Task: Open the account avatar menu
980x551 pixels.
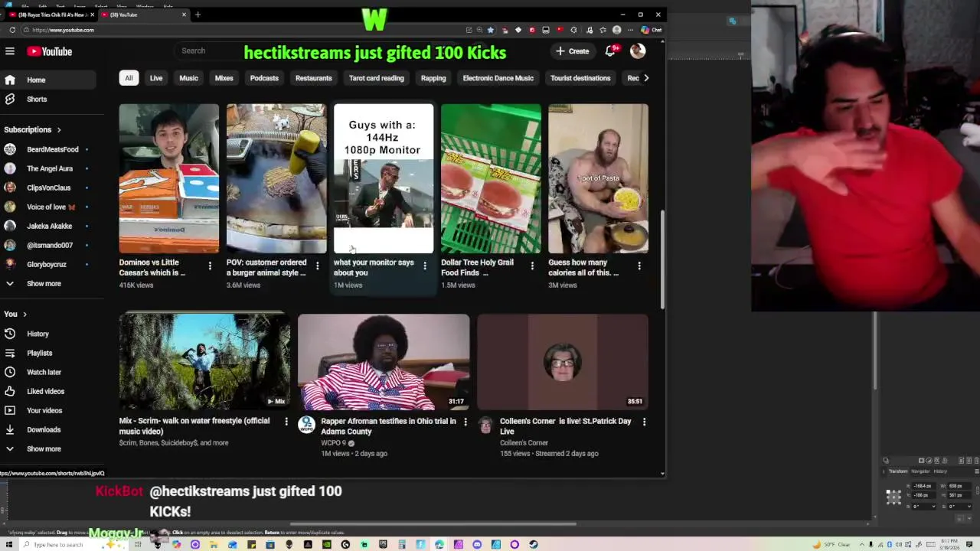Action: point(638,51)
